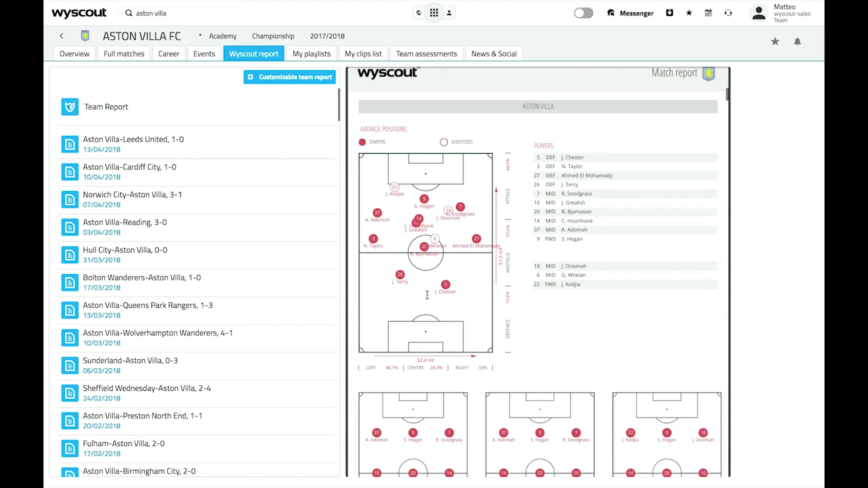This screenshot has height=488, width=868.
Task: Select the Substitutes radio button
Action: (x=443, y=142)
